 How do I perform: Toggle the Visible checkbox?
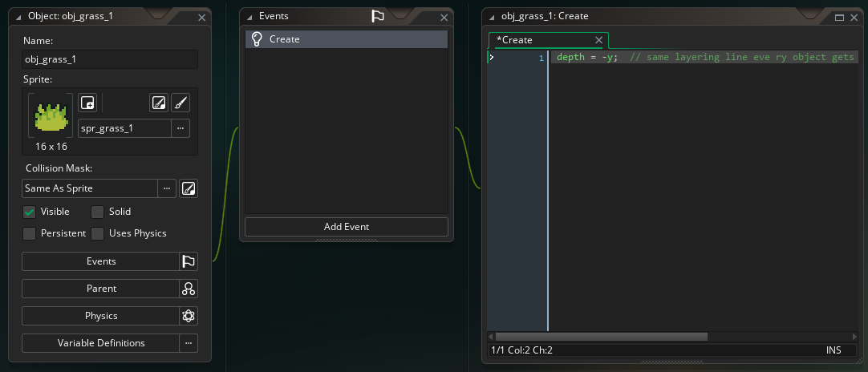[x=30, y=212]
